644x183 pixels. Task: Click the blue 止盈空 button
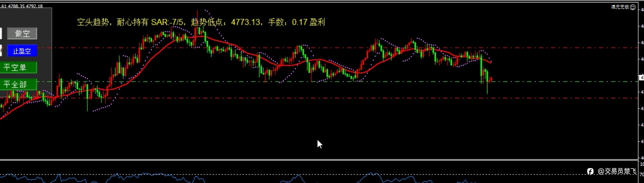22,51
